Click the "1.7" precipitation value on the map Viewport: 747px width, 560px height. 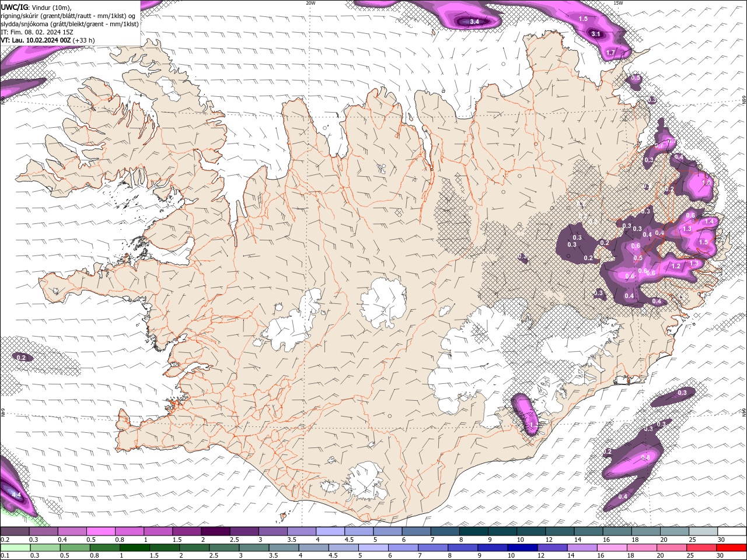click(x=610, y=52)
